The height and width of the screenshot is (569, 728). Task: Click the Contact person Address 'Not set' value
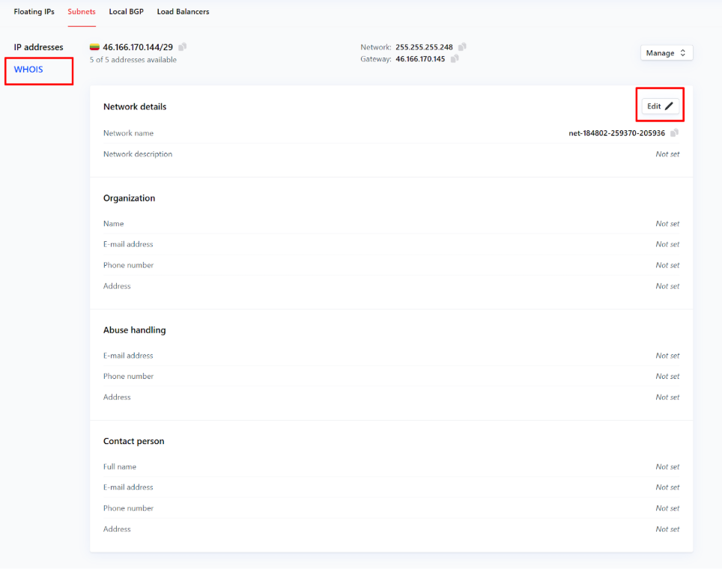pyautogui.click(x=667, y=529)
